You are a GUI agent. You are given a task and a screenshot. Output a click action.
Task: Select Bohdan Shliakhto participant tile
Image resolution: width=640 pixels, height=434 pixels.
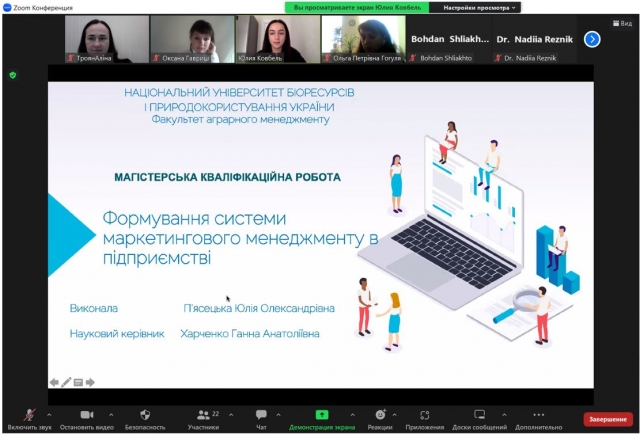point(449,39)
